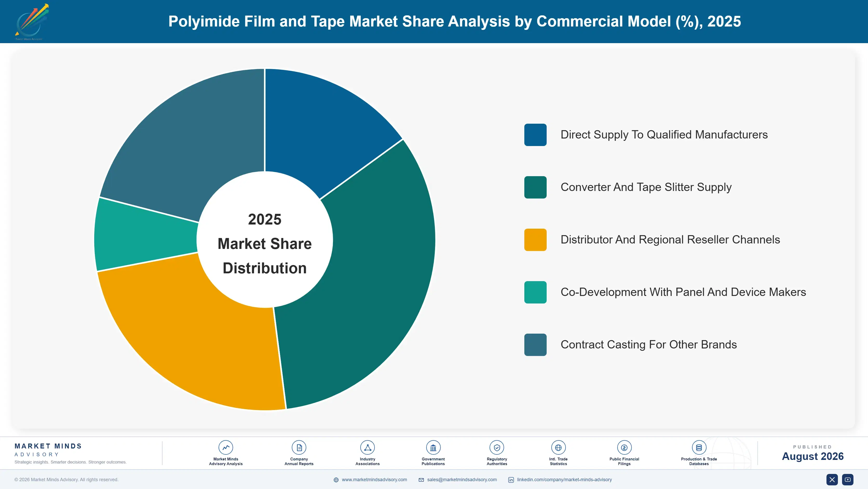
Task: Click the chart title about Polyimide Film and Tape
Action: (455, 21)
